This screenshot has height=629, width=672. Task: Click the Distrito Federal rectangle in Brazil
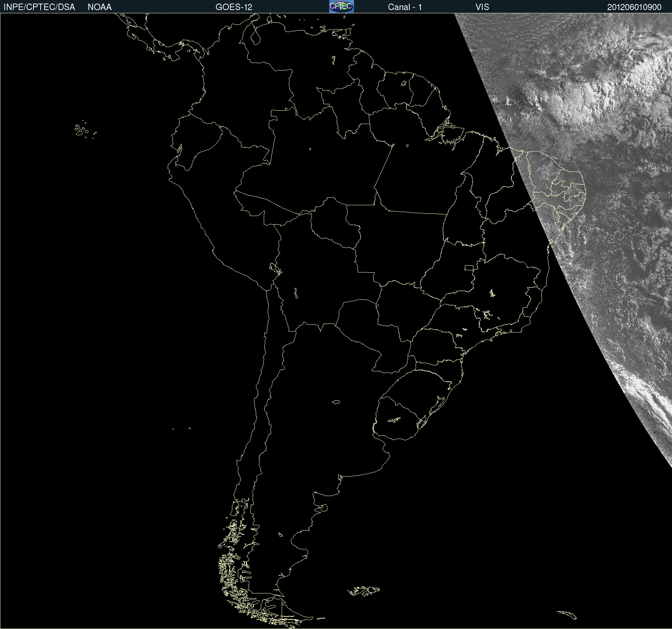(x=469, y=268)
